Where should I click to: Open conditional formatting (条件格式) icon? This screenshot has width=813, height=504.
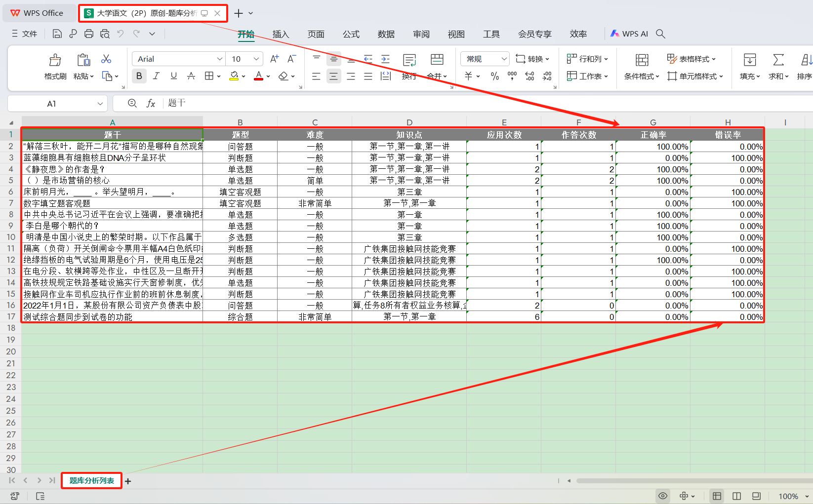[642, 60]
